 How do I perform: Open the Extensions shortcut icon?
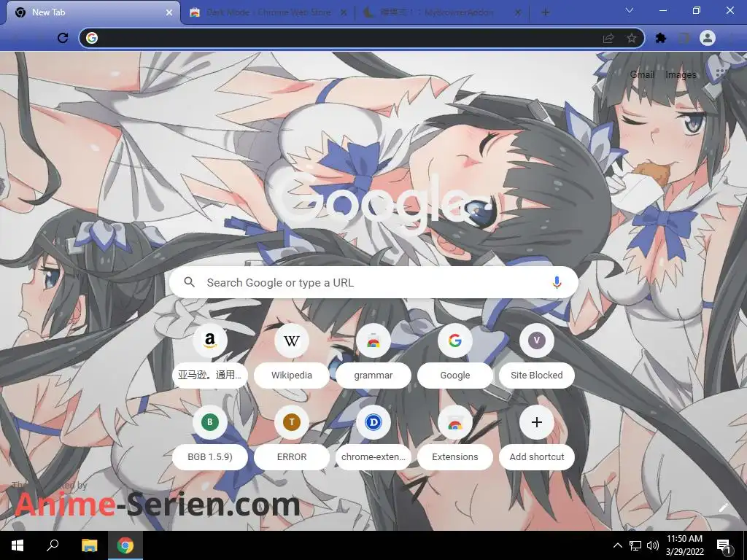(455, 422)
